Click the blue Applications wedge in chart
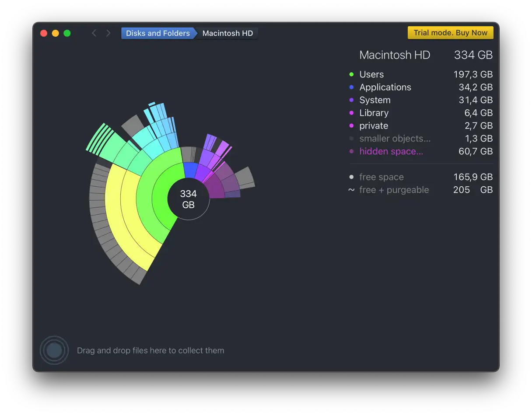This screenshot has height=415, width=532. 190,170
